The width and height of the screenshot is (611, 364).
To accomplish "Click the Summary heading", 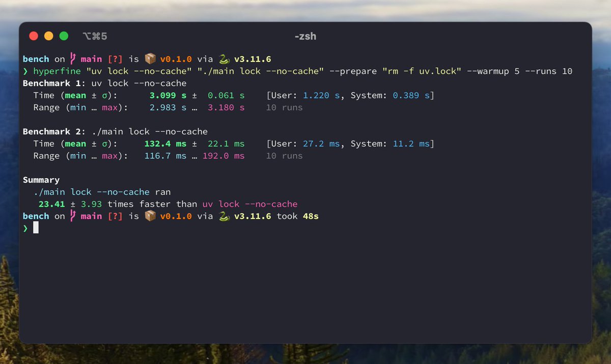I will pyautogui.click(x=41, y=180).
